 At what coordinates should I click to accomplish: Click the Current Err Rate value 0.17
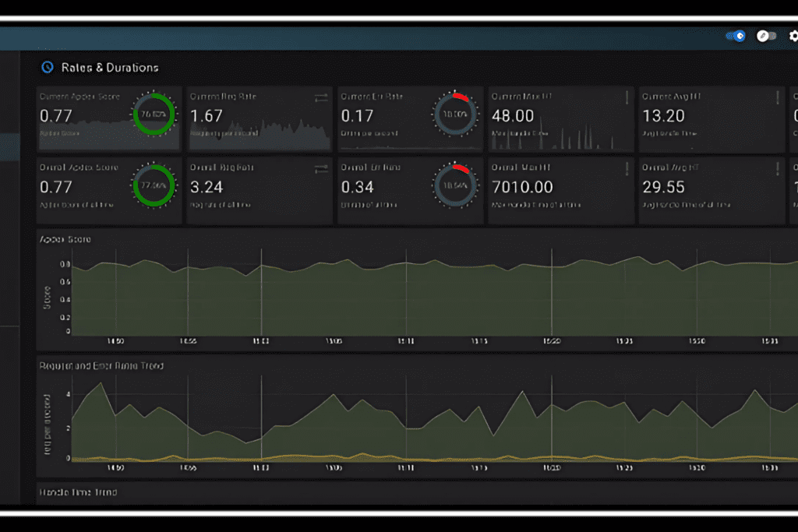click(x=357, y=116)
